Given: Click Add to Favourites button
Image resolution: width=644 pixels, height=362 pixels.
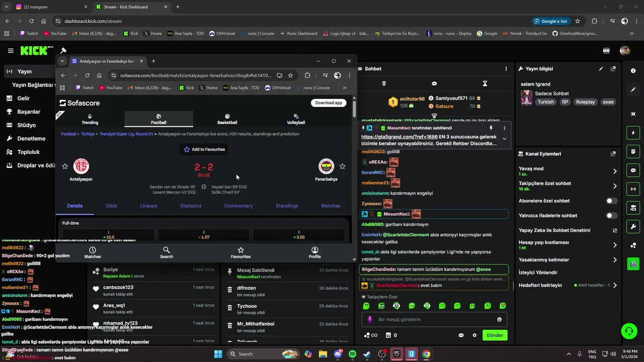Looking at the screenshot, I should click(204, 149).
